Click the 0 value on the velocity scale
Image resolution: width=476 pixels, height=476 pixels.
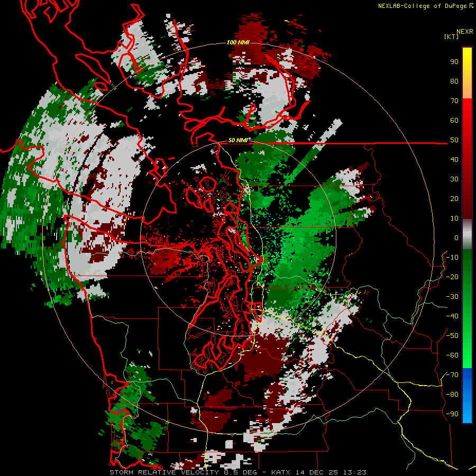coord(456,238)
